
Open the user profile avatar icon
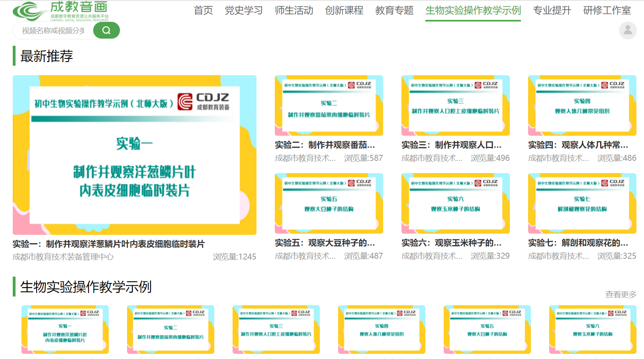tap(627, 30)
